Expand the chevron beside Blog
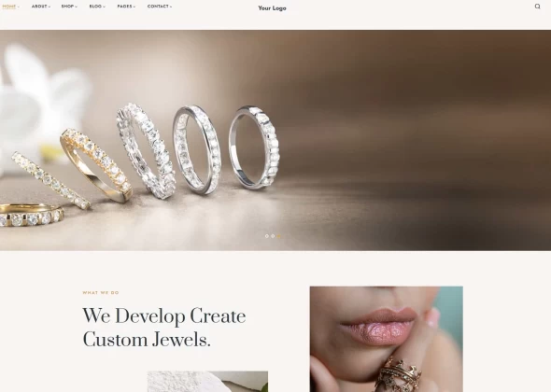The height and width of the screenshot is (392, 551). point(104,7)
